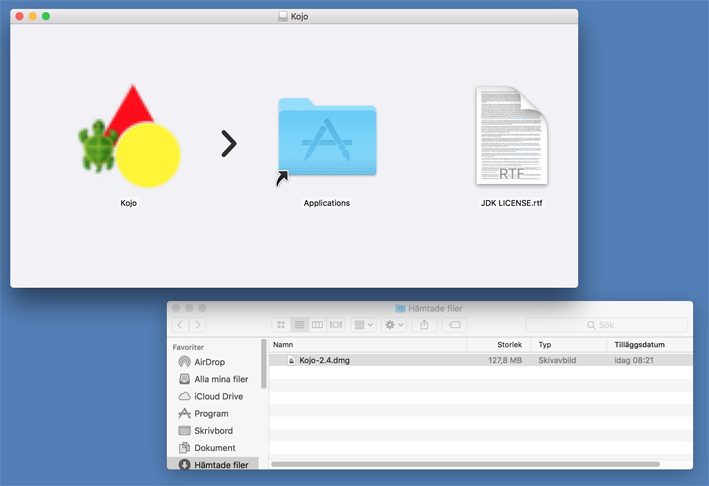The image size is (709, 486).
Task: Zoom the Kojo window with green button
Action: [46, 16]
